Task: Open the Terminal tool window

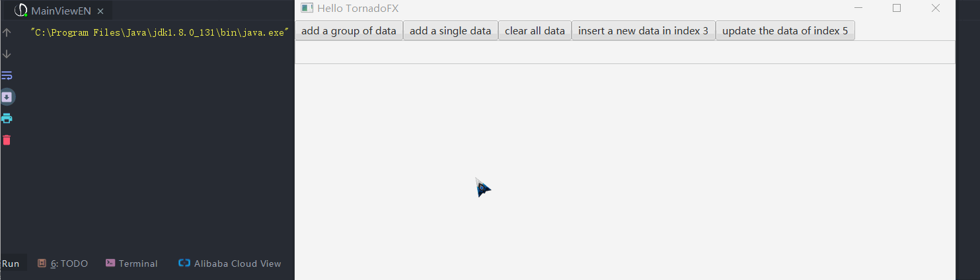Action: pyautogui.click(x=132, y=263)
